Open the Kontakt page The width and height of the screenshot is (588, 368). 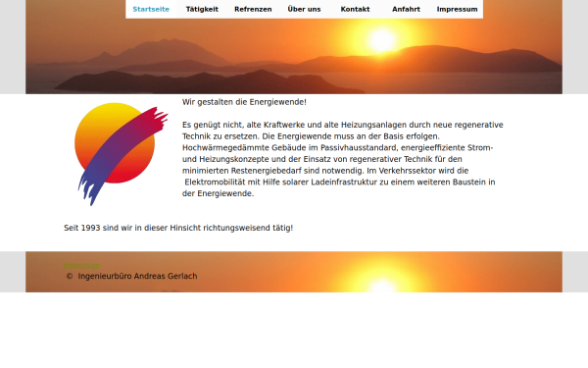pos(355,9)
